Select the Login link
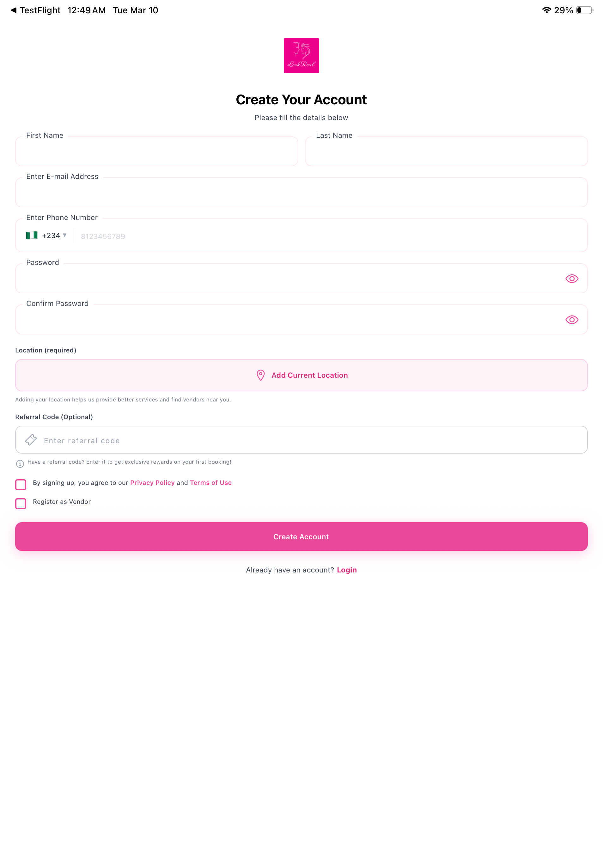This screenshot has height=868, width=603. (x=346, y=570)
